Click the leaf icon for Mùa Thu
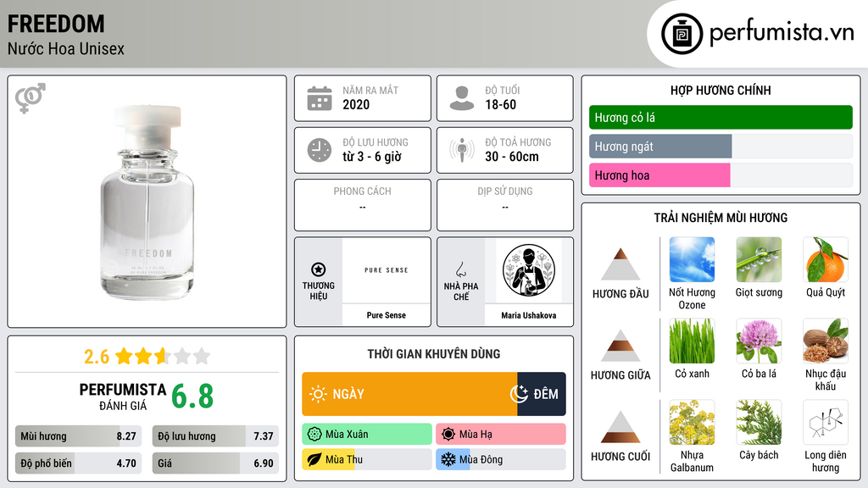The width and height of the screenshot is (868, 488). [x=314, y=459]
